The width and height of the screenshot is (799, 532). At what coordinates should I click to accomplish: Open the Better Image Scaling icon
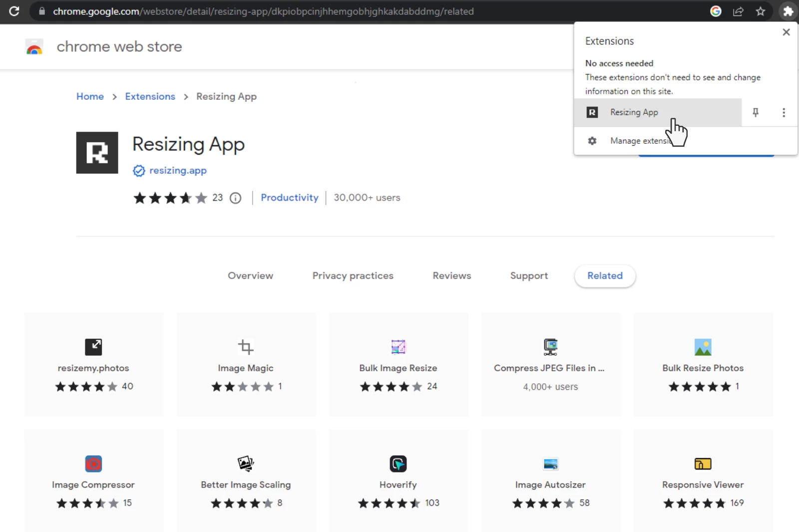[246, 464]
